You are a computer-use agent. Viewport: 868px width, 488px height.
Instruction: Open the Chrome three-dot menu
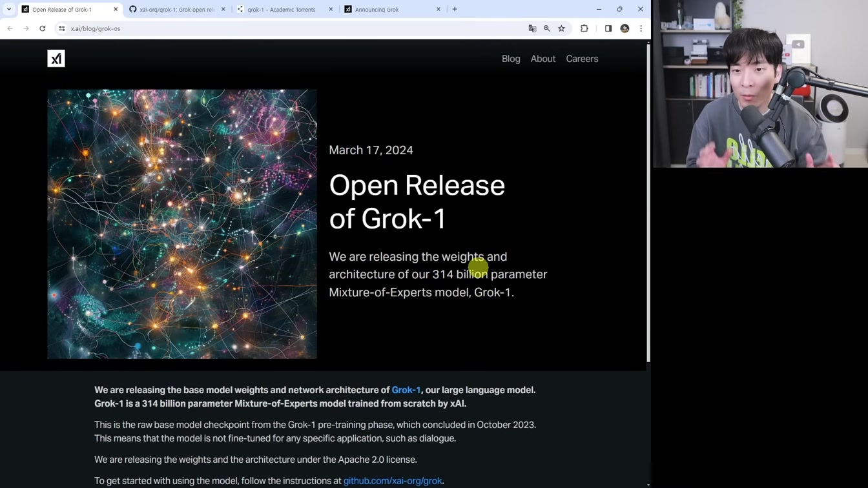[x=641, y=28]
